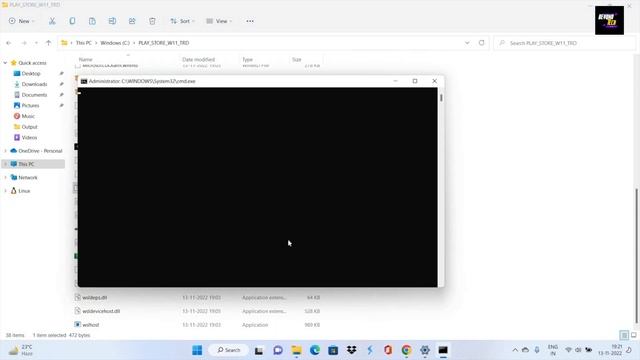Open Downloads in navigation pane

tap(34, 84)
